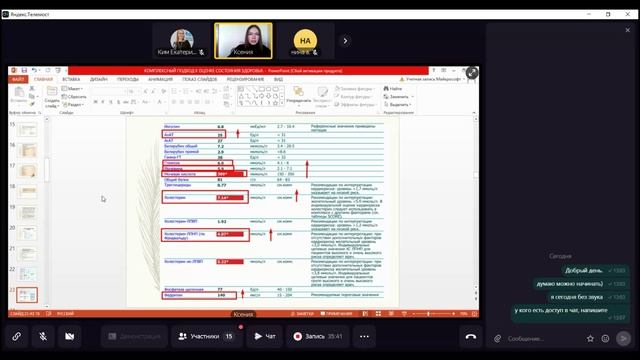The image size is (640, 360).
Task: Switch to the РЕЦЕНЗИРОВАНИЕ ribbon tab
Action: pos(245,79)
